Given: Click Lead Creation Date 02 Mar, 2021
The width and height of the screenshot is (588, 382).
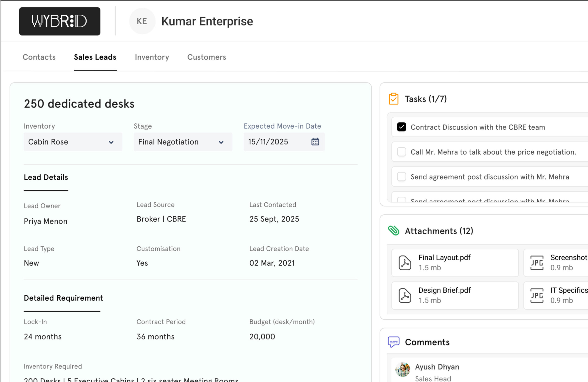Looking at the screenshot, I should coord(272,263).
